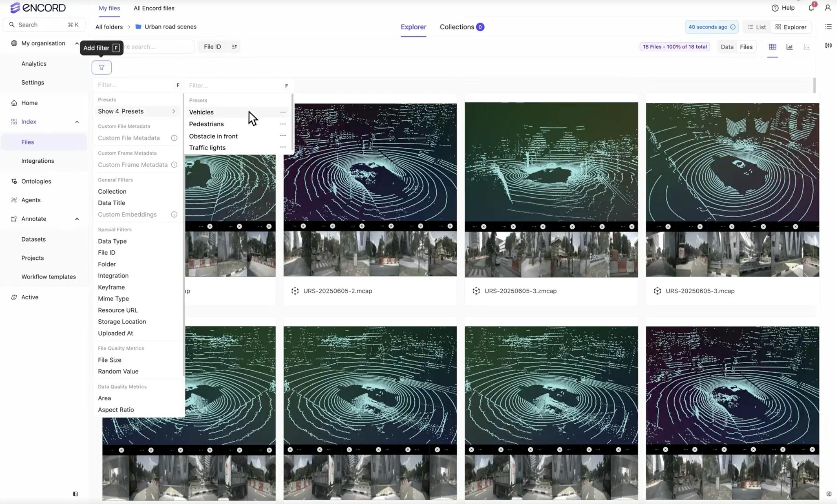Screen dimensions: 837x504
Task: Click the Ontologies icon in sidebar
Action: pyautogui.click(x=14, y=181)
